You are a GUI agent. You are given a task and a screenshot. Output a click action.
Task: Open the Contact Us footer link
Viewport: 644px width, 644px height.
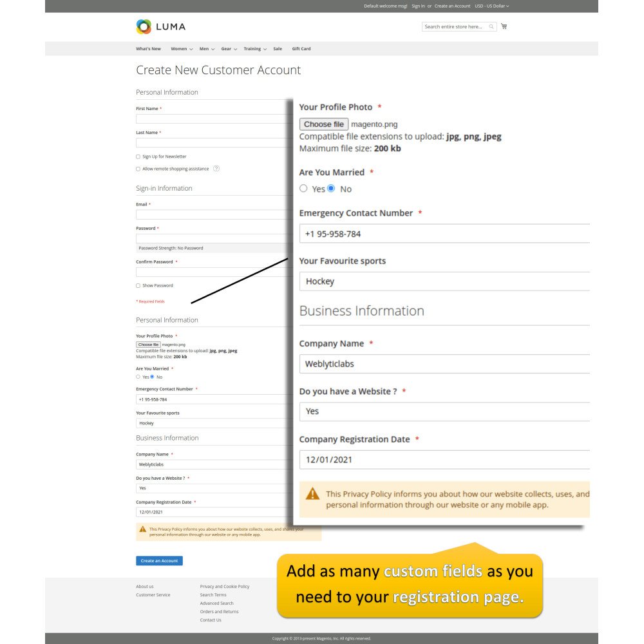(211, 620)
